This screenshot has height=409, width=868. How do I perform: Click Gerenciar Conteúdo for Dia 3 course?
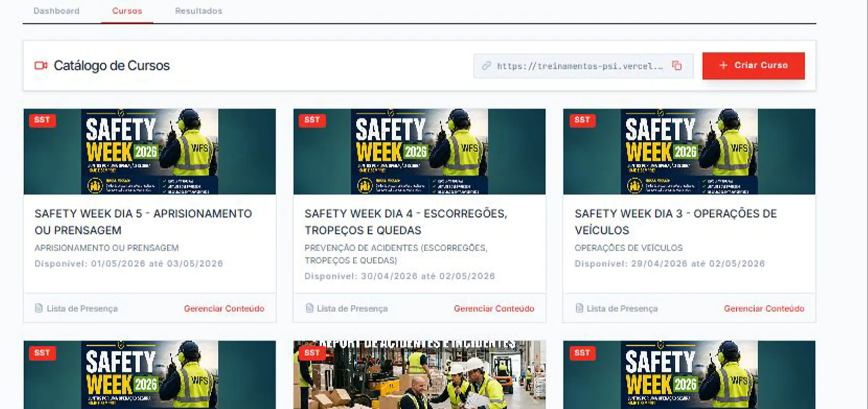tap(764, 309)
